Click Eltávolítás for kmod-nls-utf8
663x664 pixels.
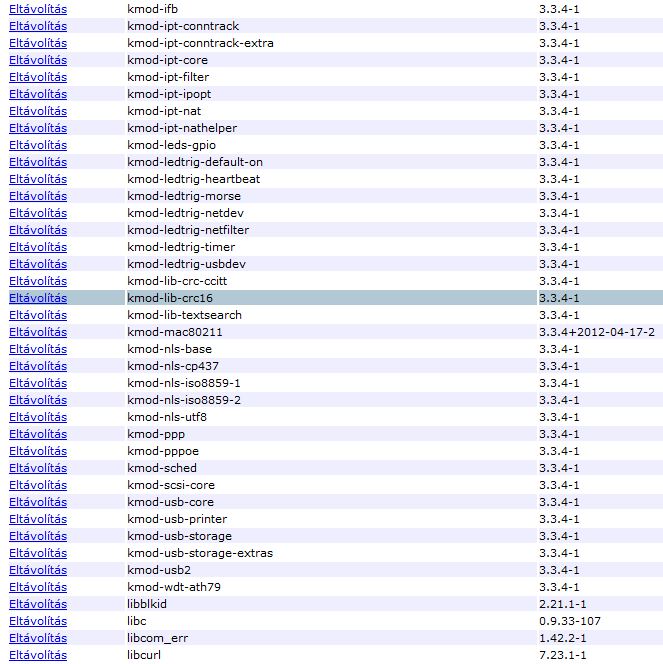38,417
